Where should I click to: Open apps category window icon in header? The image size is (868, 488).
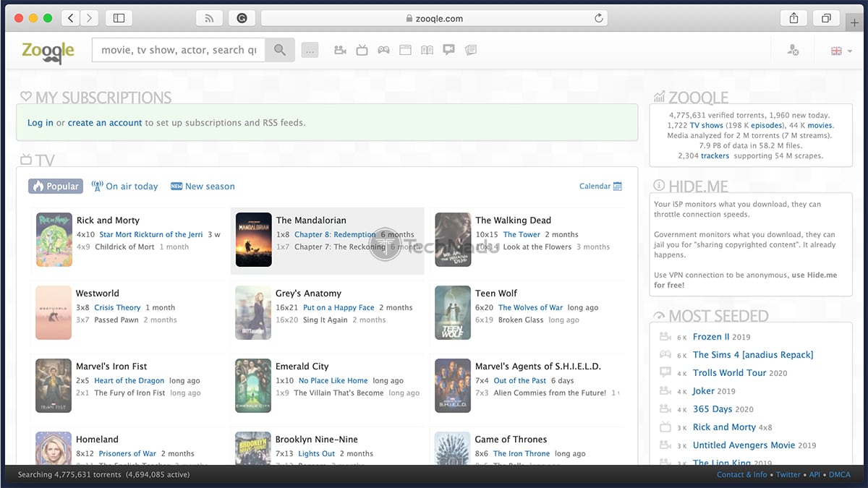point(405,50)
